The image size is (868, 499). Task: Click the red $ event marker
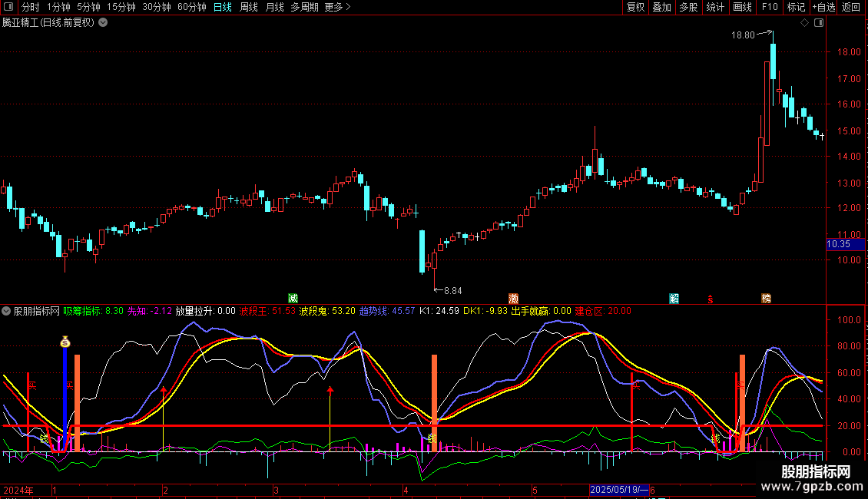coord(711,299)
